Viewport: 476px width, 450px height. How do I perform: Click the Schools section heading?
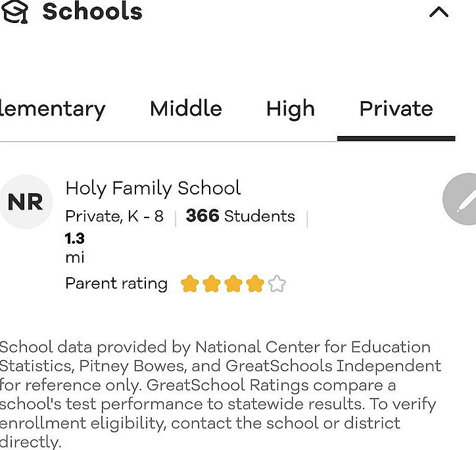[x=92, y=12]
